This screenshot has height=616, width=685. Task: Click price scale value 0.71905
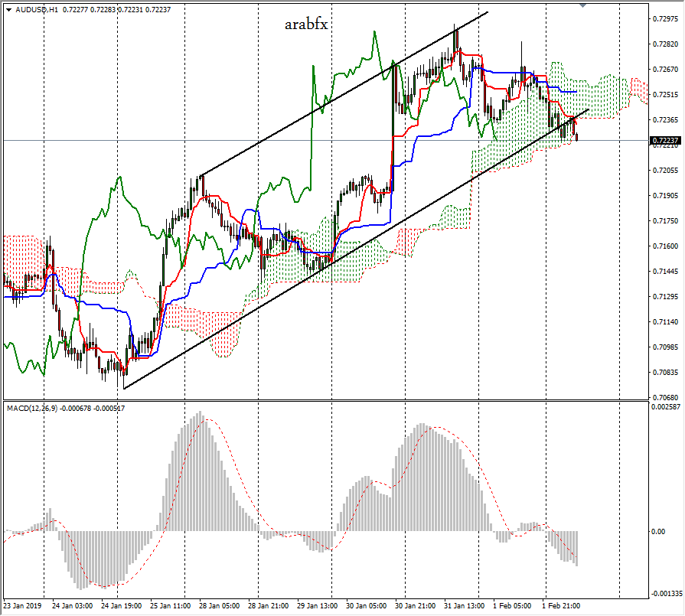point(665,196)
